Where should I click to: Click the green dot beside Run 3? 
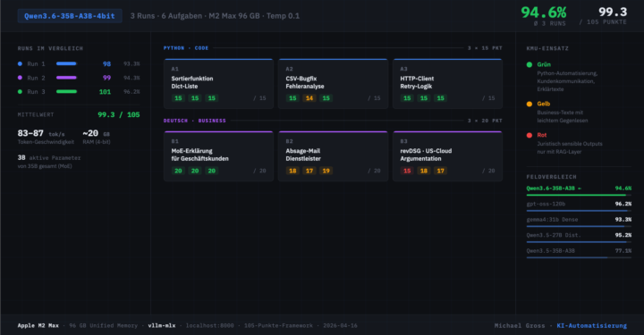point(20,92)
